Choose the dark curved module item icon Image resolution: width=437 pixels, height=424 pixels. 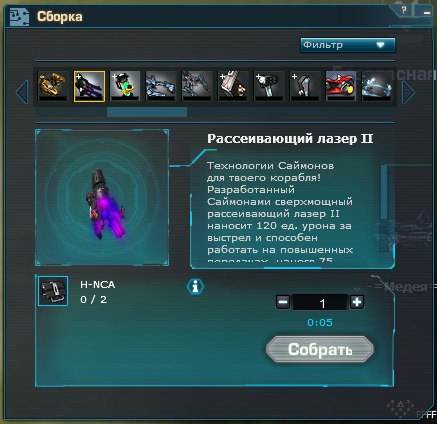pos(305,86)
